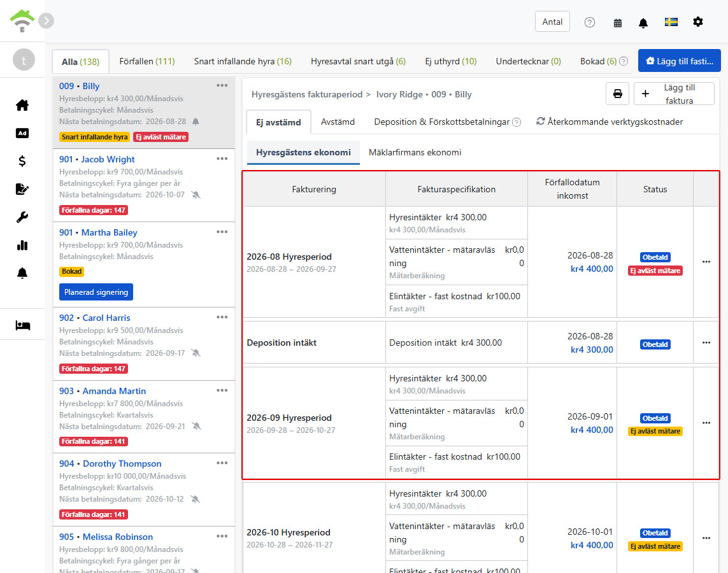Viewport: 728px width, 573px height.
Task: Open tenant 901 Jacob Wright
Action: 97,159
